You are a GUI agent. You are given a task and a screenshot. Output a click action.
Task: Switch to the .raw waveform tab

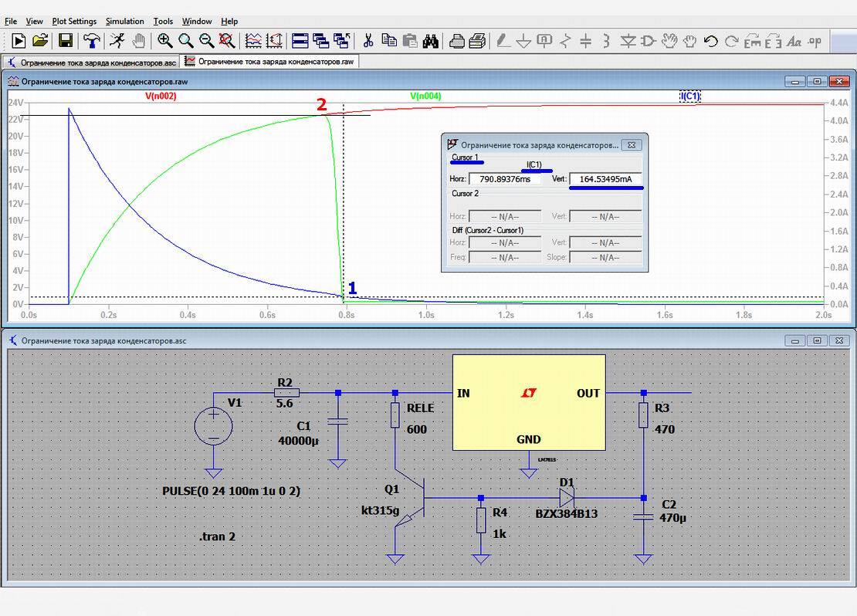[x=270, y=62]
